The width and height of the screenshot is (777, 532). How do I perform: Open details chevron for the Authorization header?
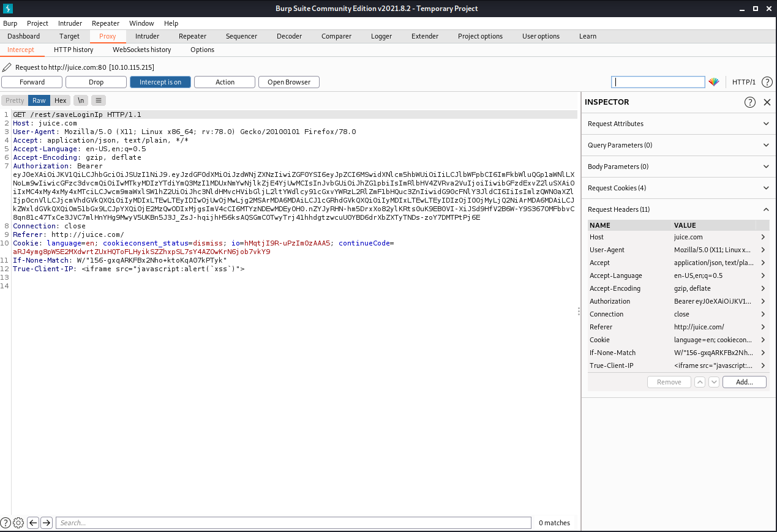pos(763,301)
